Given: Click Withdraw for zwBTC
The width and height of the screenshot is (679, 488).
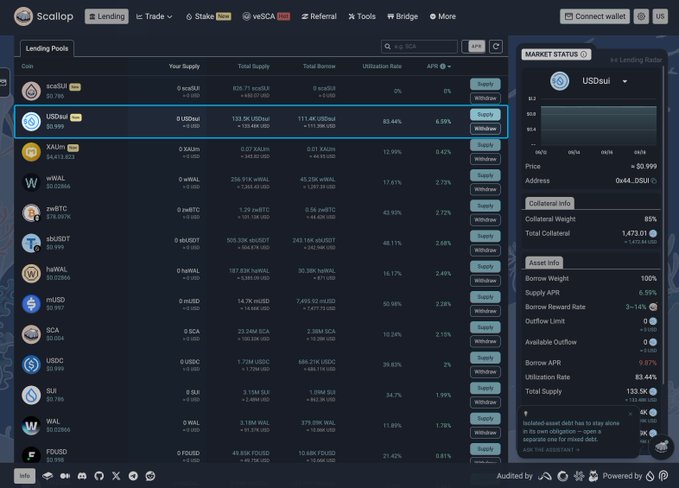Looking at the screenshot, I should point(485,220).
